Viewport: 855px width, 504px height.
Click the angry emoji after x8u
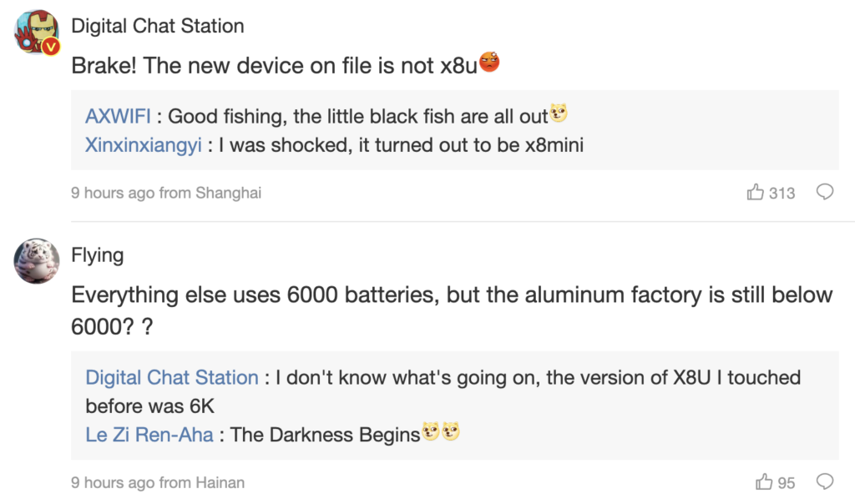tap(490, 63)
